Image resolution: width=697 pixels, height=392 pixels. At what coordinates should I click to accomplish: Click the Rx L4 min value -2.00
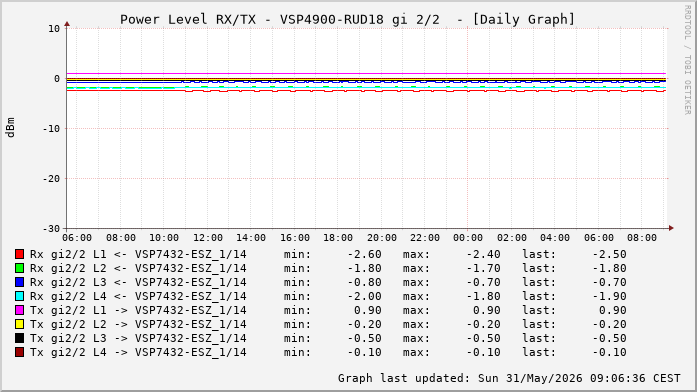click(365, 296)
